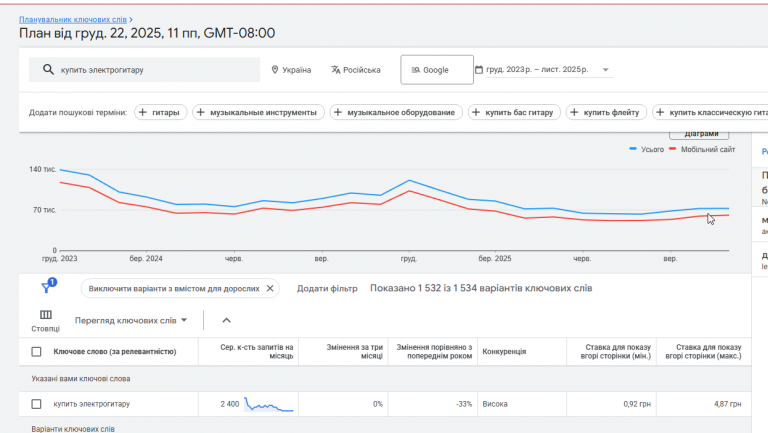Click the search magnifier icon
Image resolution: width=768 pixels, height=433 pixels.
[x=48, y=70]
